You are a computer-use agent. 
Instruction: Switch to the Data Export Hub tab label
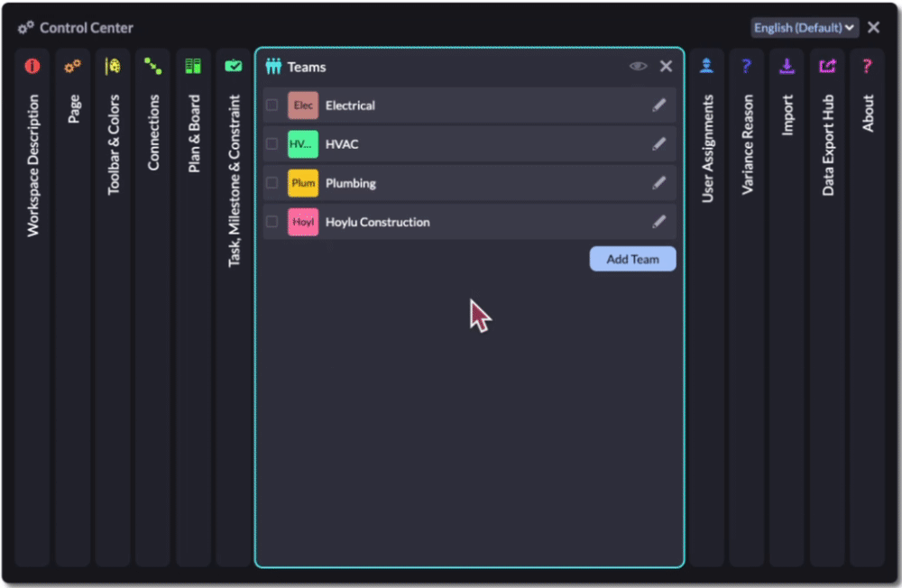click(828, 145)
